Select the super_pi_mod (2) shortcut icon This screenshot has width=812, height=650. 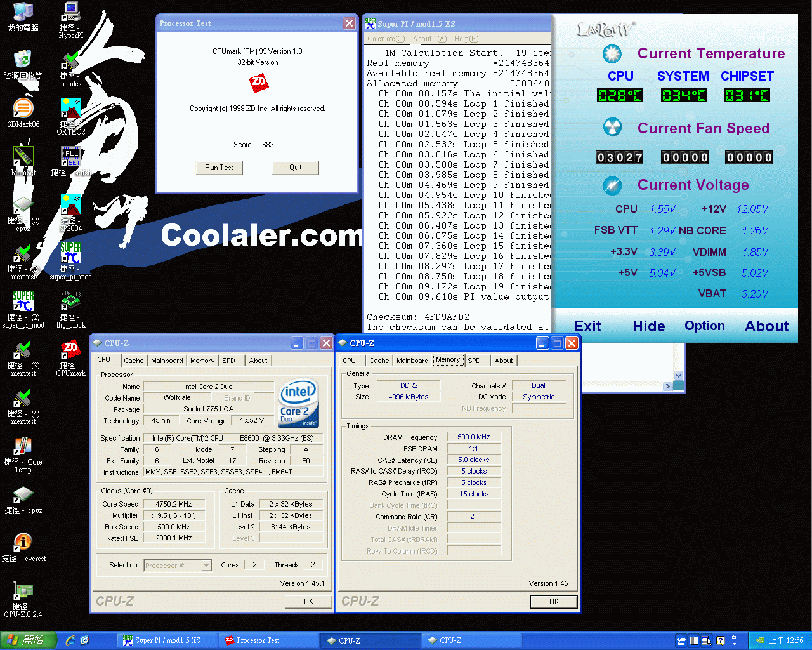23,301
